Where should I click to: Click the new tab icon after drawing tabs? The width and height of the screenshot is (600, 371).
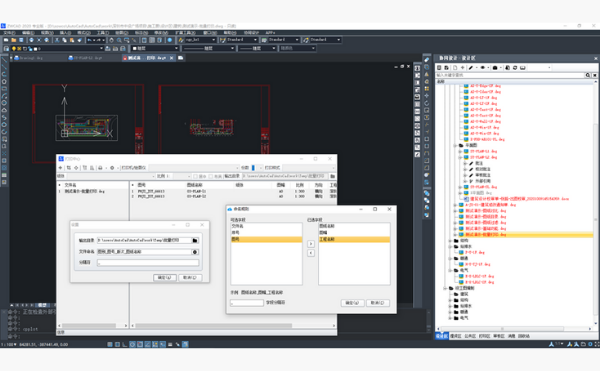181,58
